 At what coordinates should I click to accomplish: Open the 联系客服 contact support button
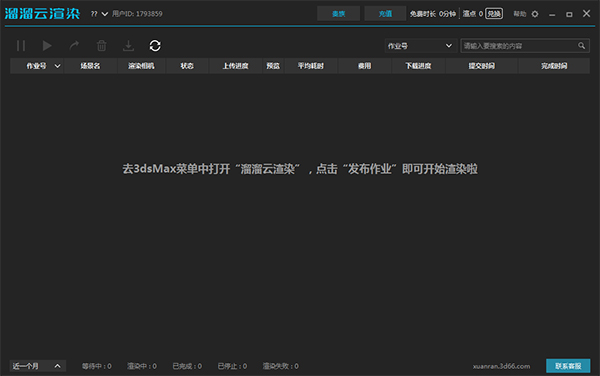tap(568, 366)
